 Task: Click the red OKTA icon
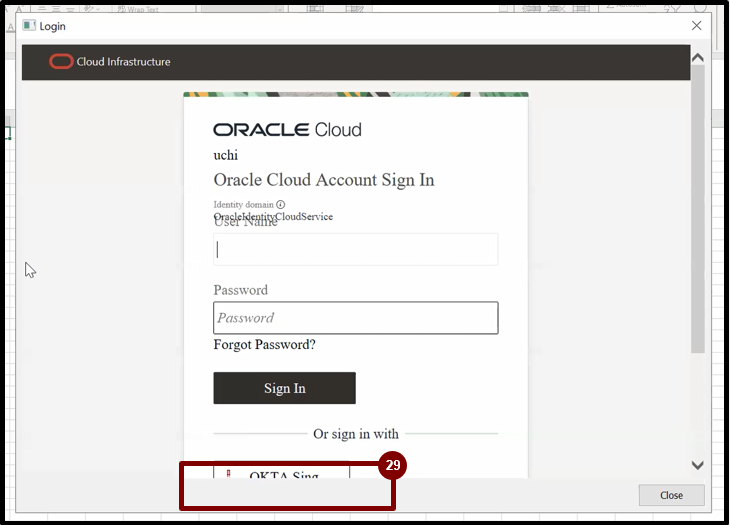click(229, 473)
